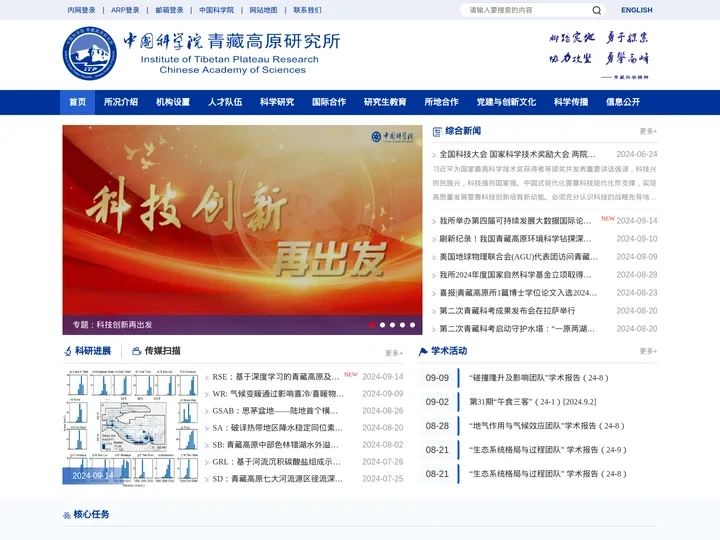This screenshot has height=540, width=720.
Task: Focus the site search input field
Action: (528, 10)
